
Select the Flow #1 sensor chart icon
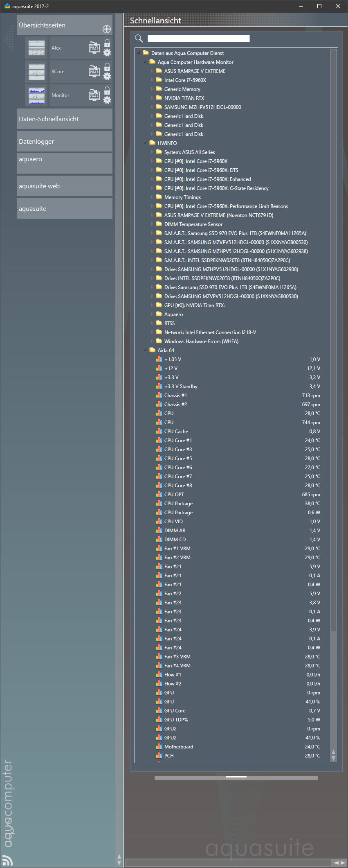pyautogui.click(x=159, y=674)
